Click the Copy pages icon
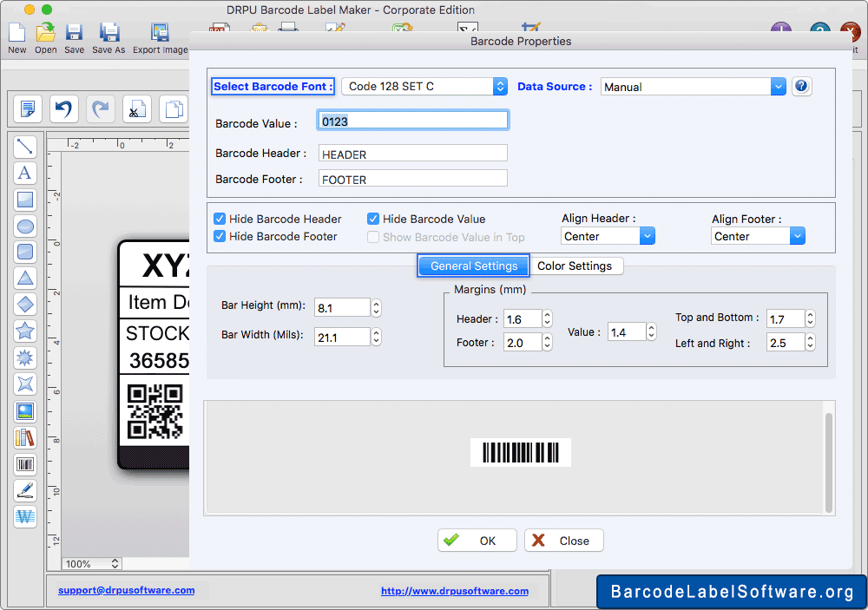The image size is (868, 610). tap(174, 108)
